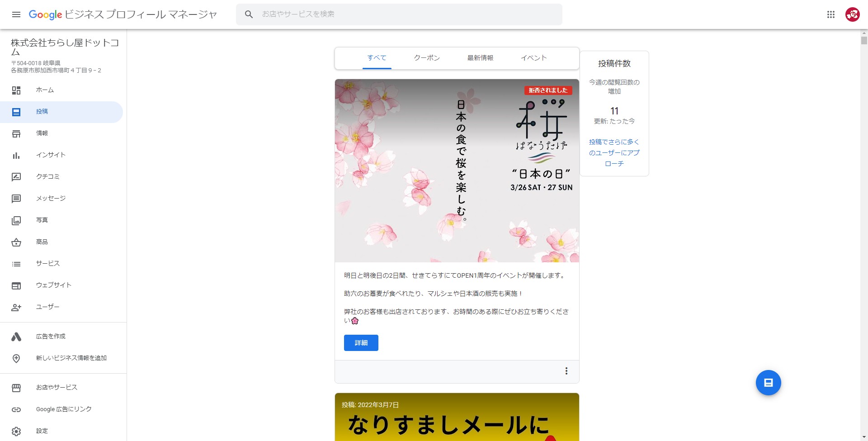Open インサイト bar chart icon
This screenshot has width=868, height=441.
click(x=16, y=155)
